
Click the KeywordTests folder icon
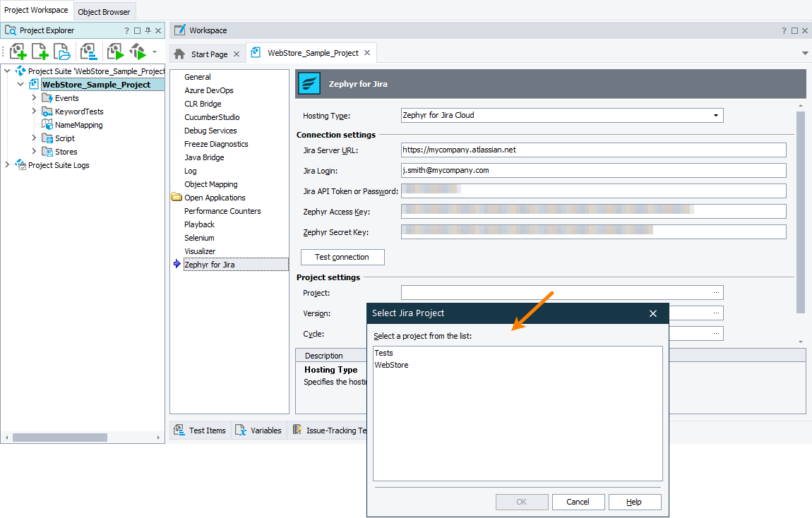pyautogui.click(x=47, y=112)
